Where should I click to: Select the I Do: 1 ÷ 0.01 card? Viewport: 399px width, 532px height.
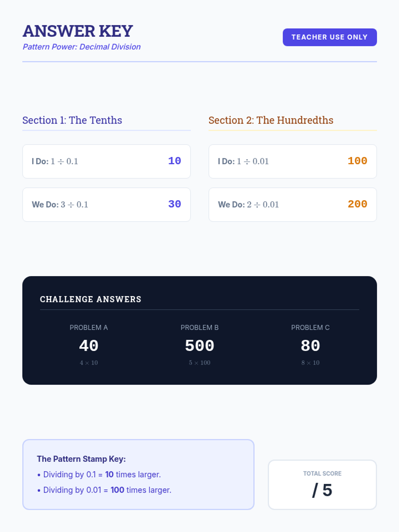click(293, 161)
